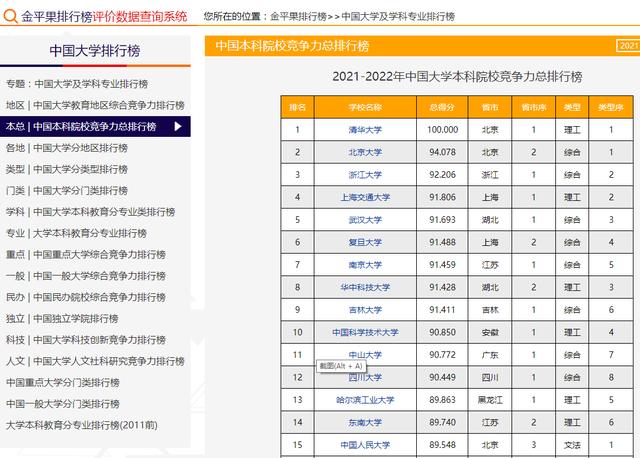Open the 华中科技大学 link
Image resolution: width=640 pixels, height=458 pixels.
(x=365, y=287)
